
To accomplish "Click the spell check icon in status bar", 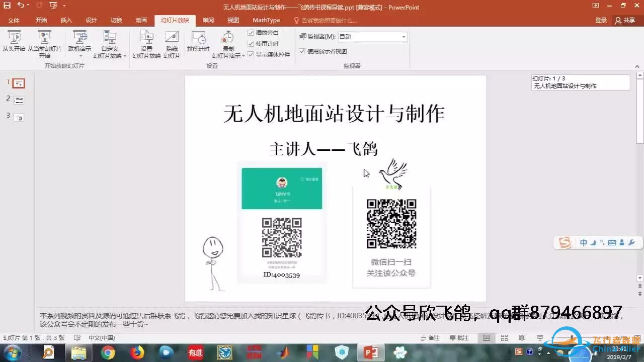I will pyautogui.click(x=77, y=338).
